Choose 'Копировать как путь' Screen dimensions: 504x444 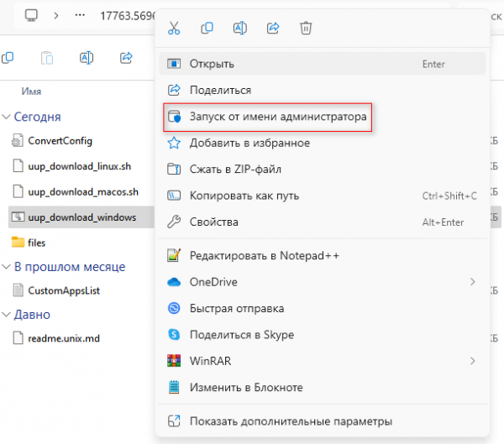click(323, 196)
